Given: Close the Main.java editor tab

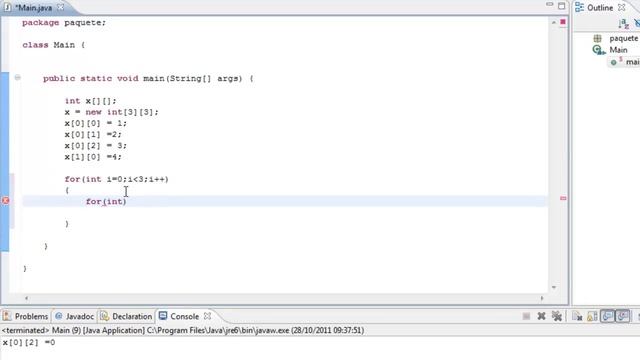Looking at the screenshot, I should click(x=61, y=7).
